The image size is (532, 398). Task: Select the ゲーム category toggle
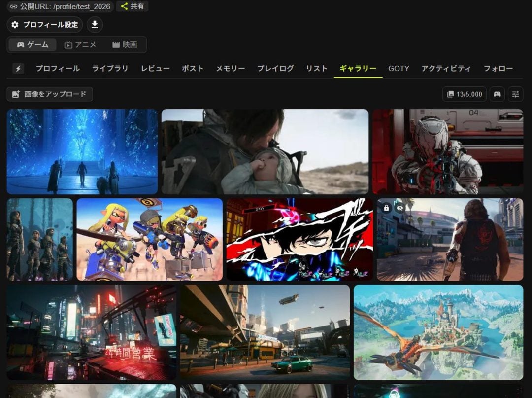pyautogui.click(x=33, y=45)
